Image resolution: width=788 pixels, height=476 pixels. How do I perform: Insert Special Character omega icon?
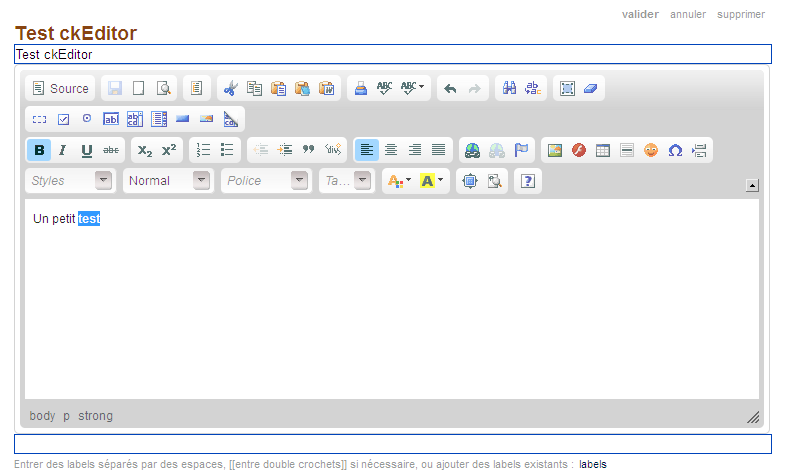click(675, 150)
